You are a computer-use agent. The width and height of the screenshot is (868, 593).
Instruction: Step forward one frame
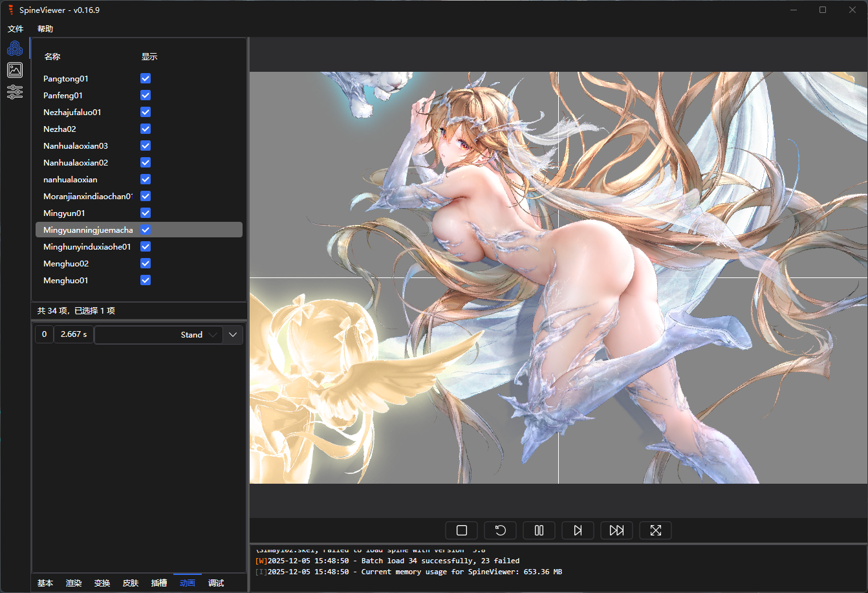click(x=578, y=530)
